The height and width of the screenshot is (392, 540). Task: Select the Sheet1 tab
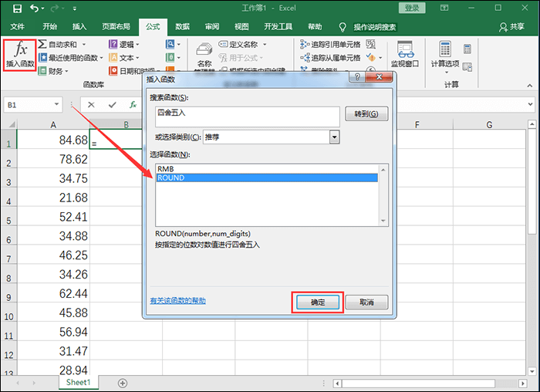pos(78,383)
